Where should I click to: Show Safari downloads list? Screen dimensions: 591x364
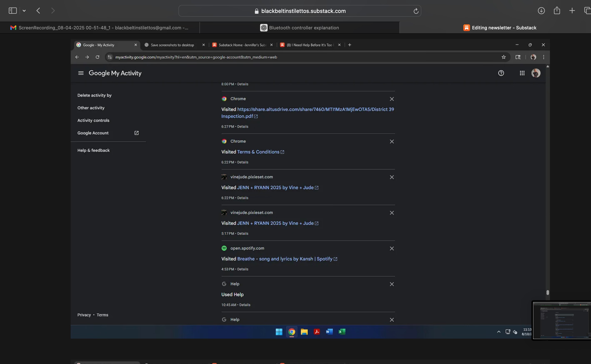point(541,11)
